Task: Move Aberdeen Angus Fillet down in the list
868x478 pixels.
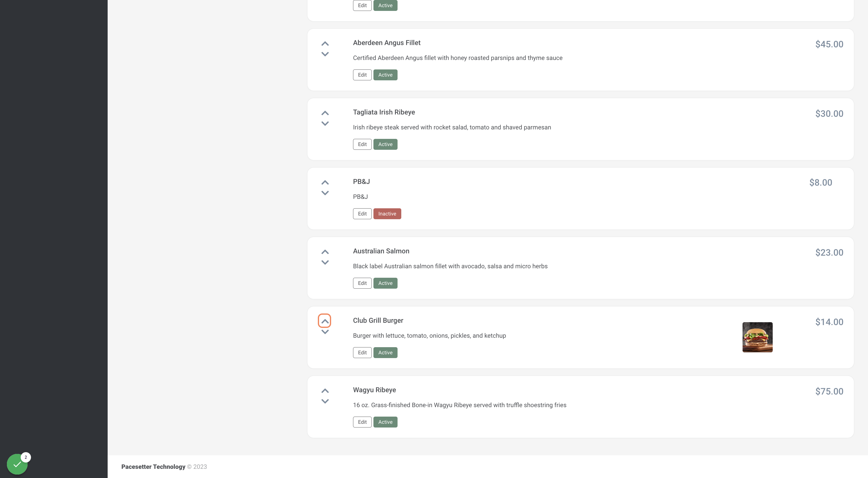Action: pos(325,54)
